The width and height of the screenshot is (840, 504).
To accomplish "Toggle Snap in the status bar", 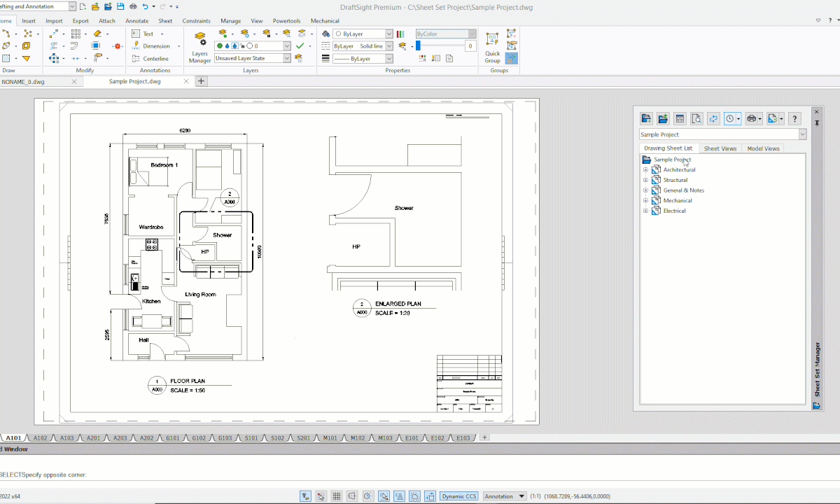I will click(x=321, y=496).
